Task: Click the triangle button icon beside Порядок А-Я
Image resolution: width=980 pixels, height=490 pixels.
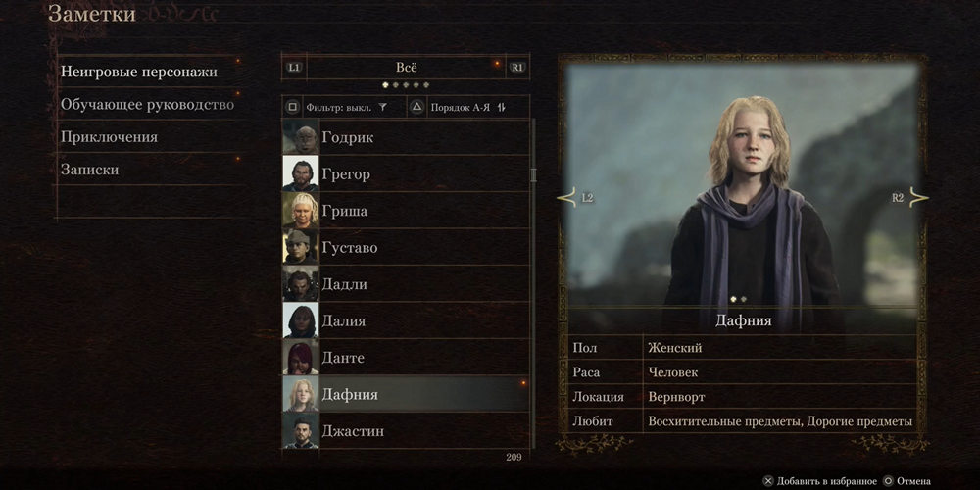Action: [416, 107]
